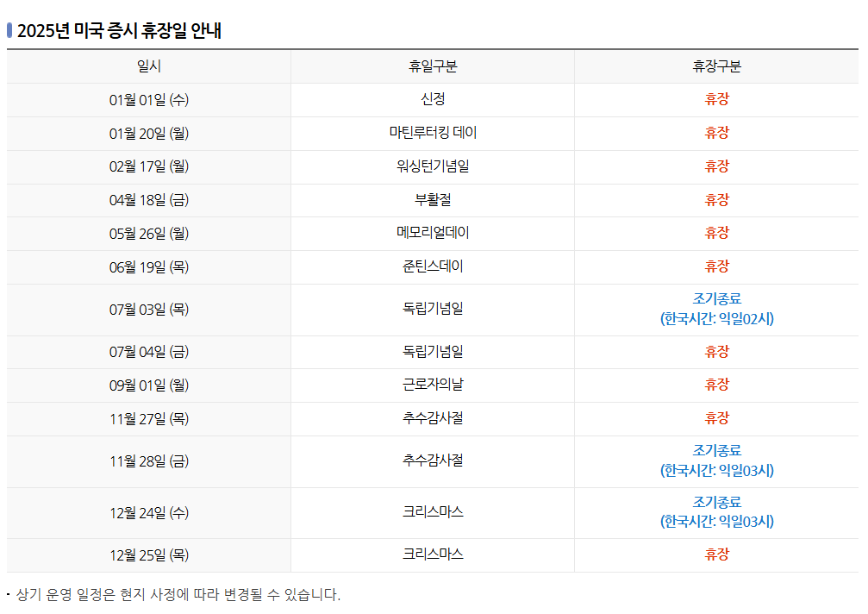The height and width of the screenshot is (614, 868).
Task: Select the 07월 04일 (금) date cell
Action: 148,352
